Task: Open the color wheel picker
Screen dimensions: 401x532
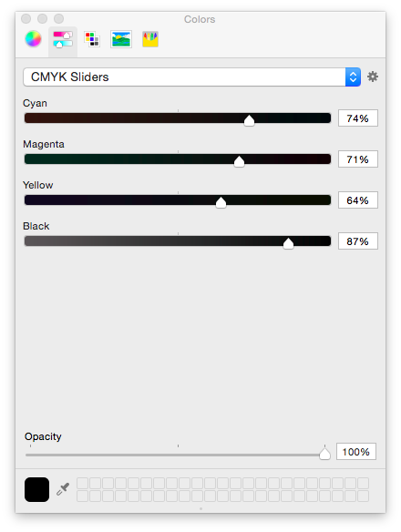Action: [34, 39]
